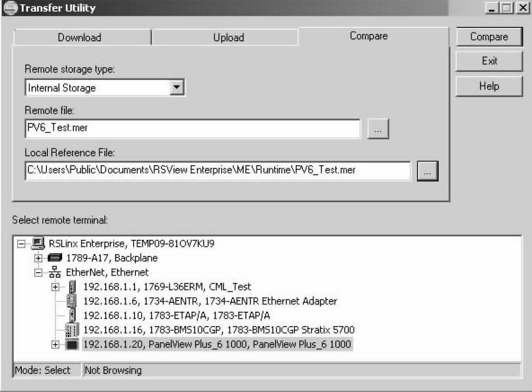Click the 'Select remote terminal:' label

point(60,220)
